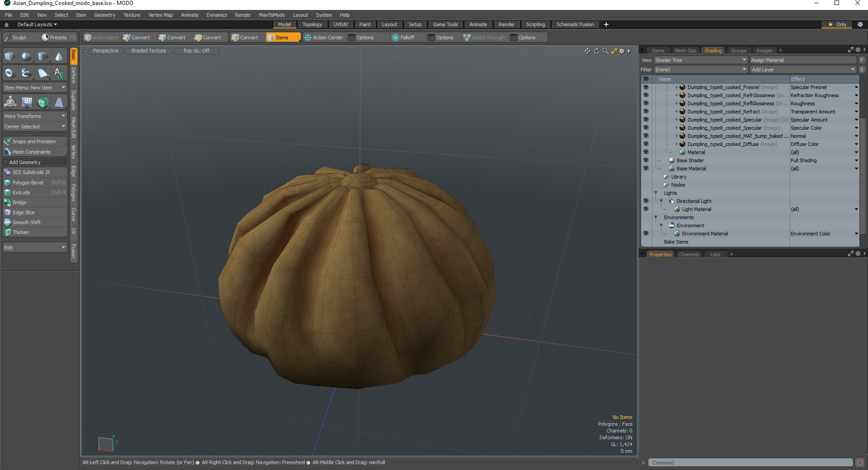Select the Shaded Texture viewport mode
Viewport: 868px width, 470px height.
(148, 51)
